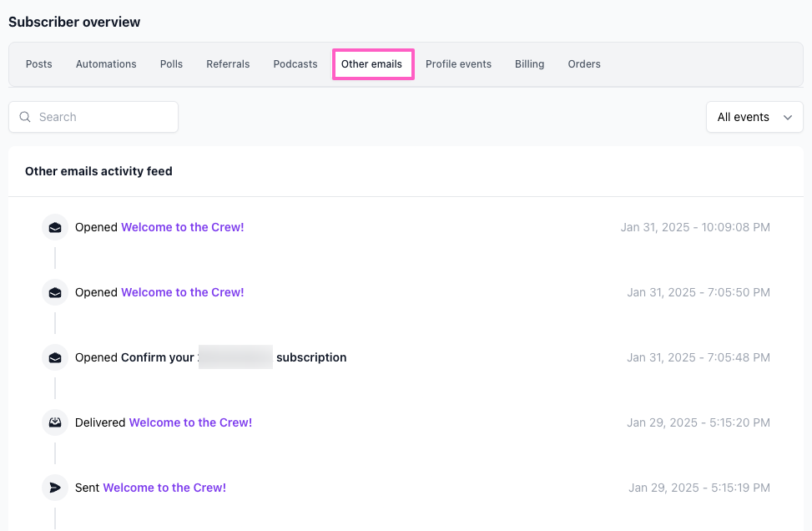Viewport: 812px width, 531px height.
Task: Click the opened-envelope icon next to Confirm subscription
Action: pos(55,357)
